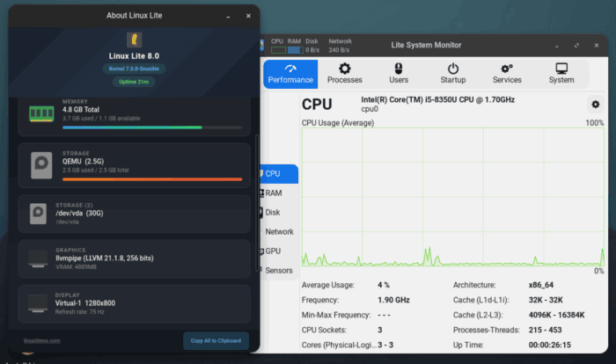Click the "215 - 453" processes-threads value
Viewport: 616px width, 364px height.
545,330
